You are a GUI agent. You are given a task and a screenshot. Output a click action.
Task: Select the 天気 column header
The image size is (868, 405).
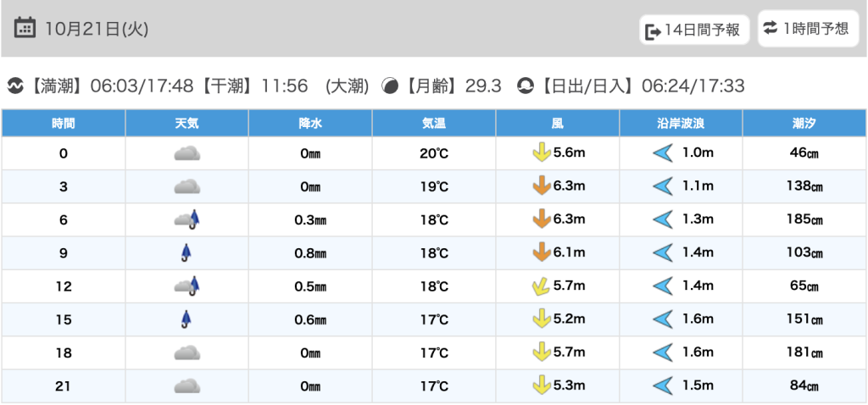[186, 123]
